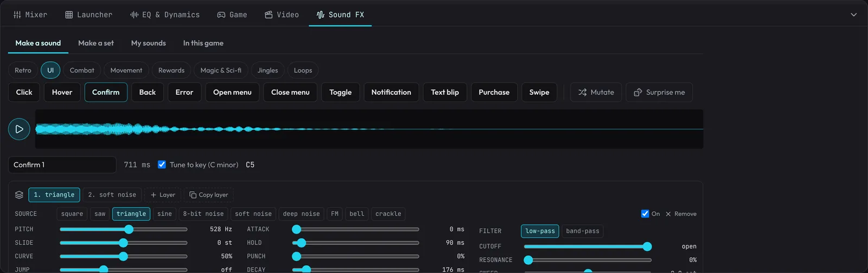Viewport: 868px width, 273px height.
Task: Select the Make a sound subtab
Action: click(38, 43)
